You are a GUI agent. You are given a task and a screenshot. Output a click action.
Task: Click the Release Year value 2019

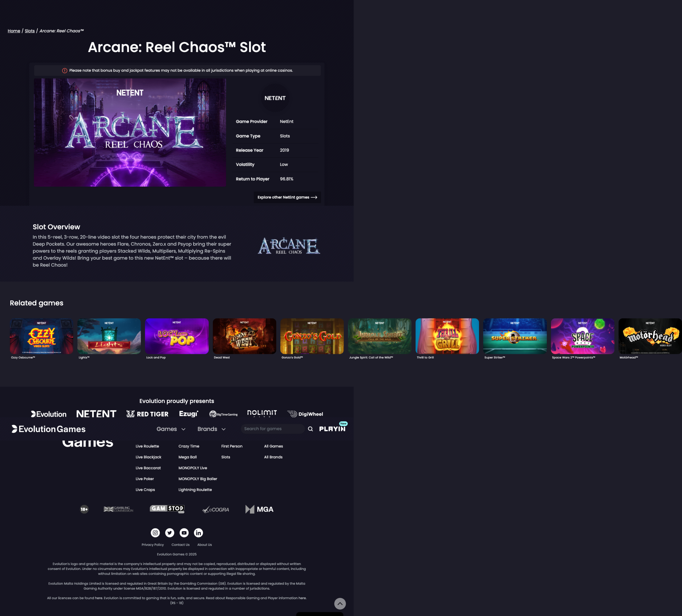(285, 150)
